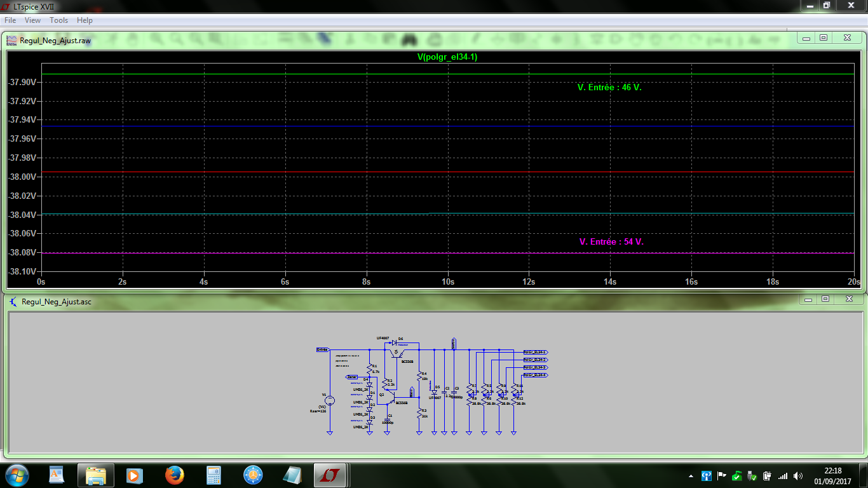
Task: Click the schematic icon beside Regul_Neg_Ajust.asc
Action: (13, 301)
